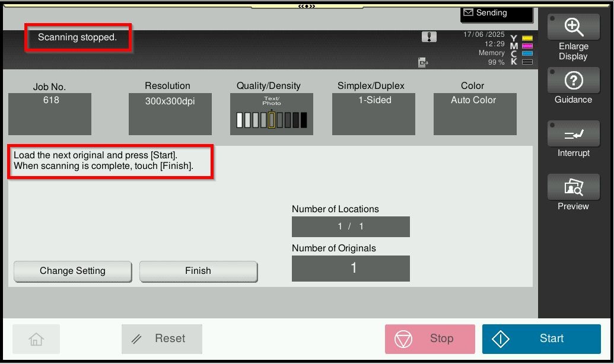614x364 pixels.
Task: Tap the Number of Originals field
Action: pyautogui.click(x=351, y=269)
